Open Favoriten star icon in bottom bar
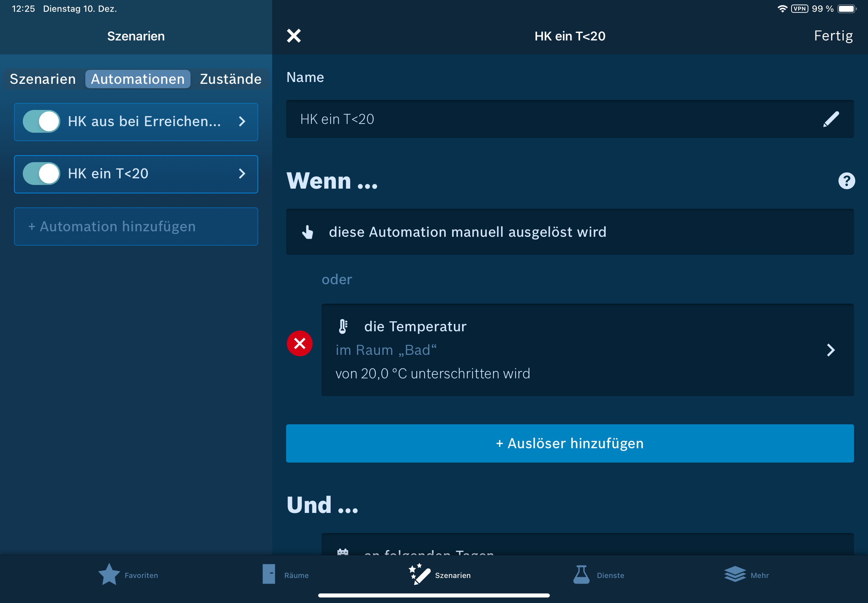Image resolution: width=868 pixels, height=603 pixels. tap(109, 575)
